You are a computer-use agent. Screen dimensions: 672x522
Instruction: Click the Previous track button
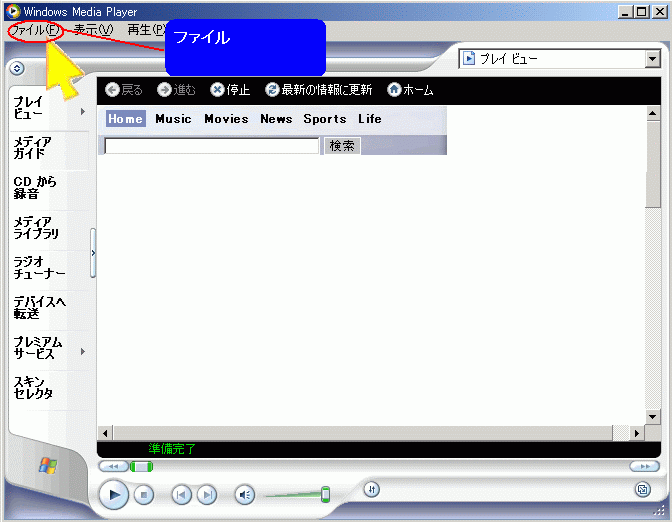point(181,495)
